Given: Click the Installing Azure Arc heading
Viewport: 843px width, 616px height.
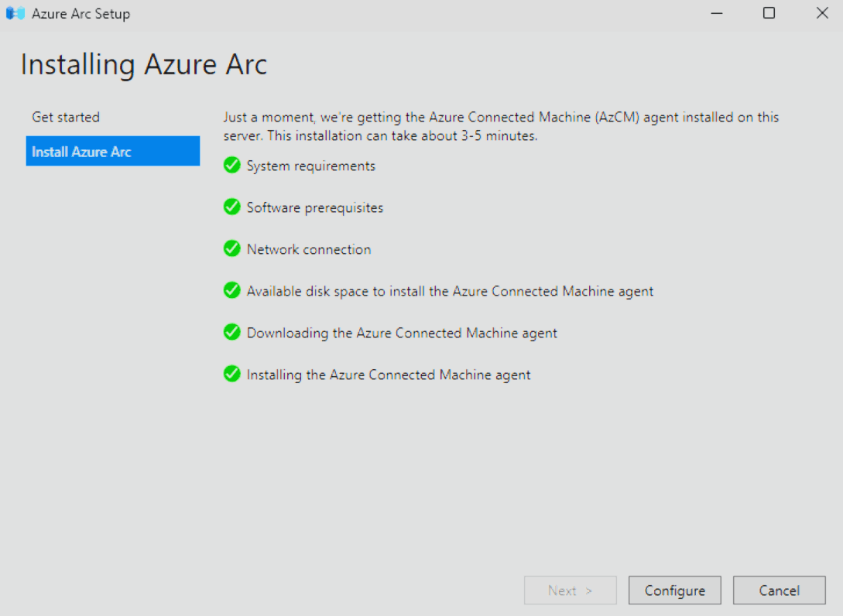Looking at the screenshot, I should (143, 65).
